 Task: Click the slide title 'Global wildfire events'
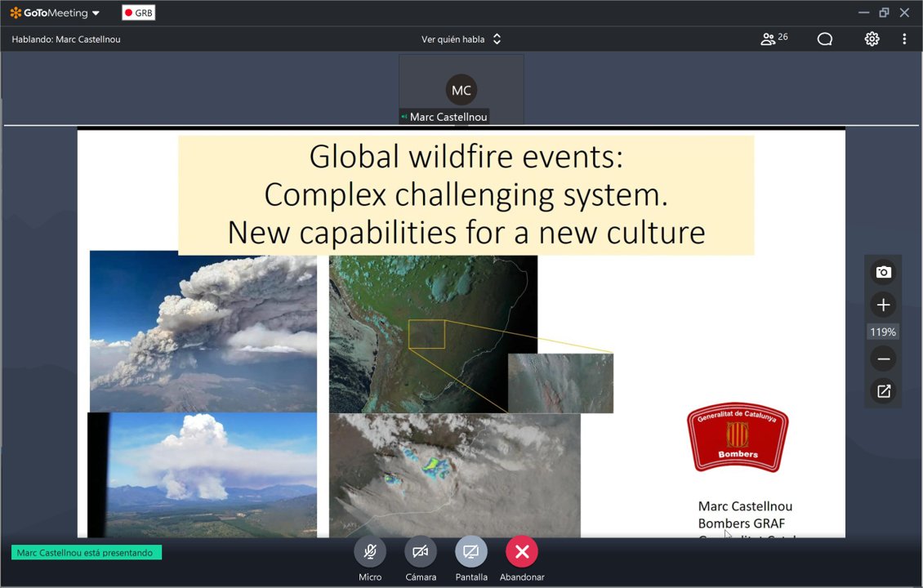tap(466, 157)
